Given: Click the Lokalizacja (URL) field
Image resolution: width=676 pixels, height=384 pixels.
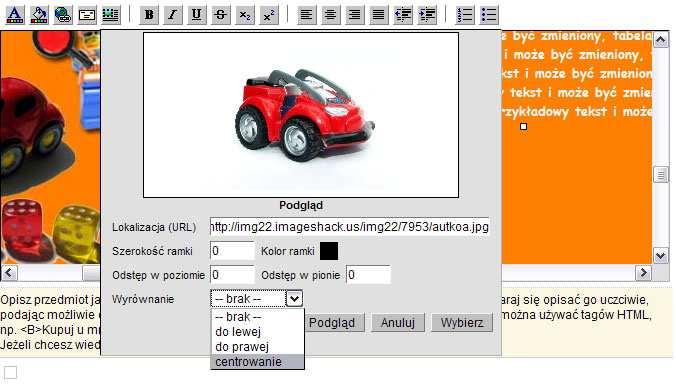Looking at the screenshot, I should pyautogui.click(x=349, y=227).
